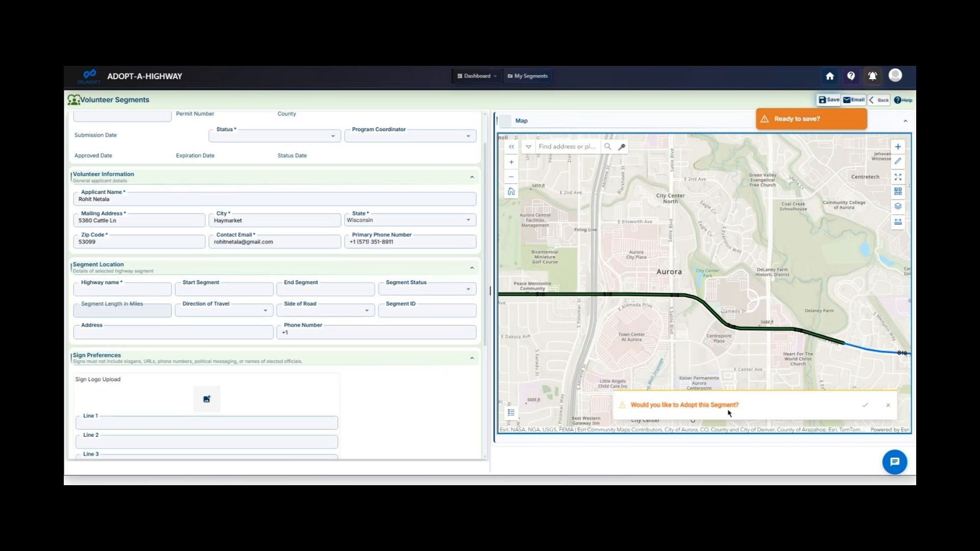The image size is (980, 551).
Task: Select the map sketch/draw pencil tool
Action: [898, 161]
